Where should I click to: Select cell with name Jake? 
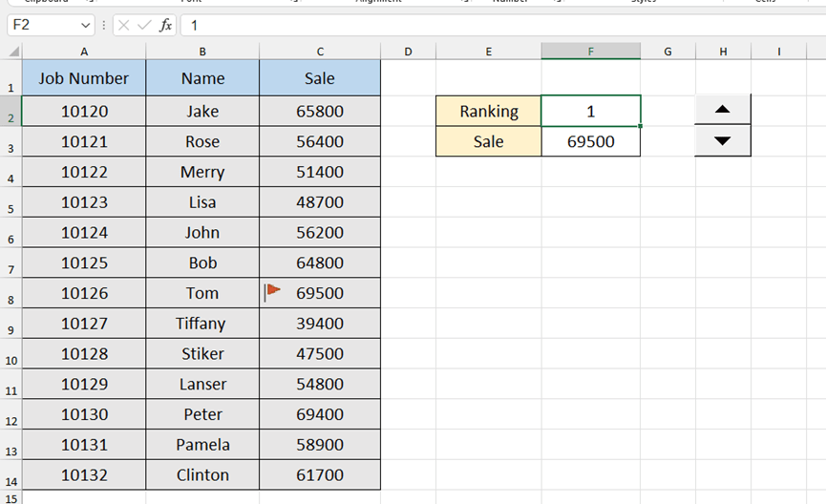point(202,111)
